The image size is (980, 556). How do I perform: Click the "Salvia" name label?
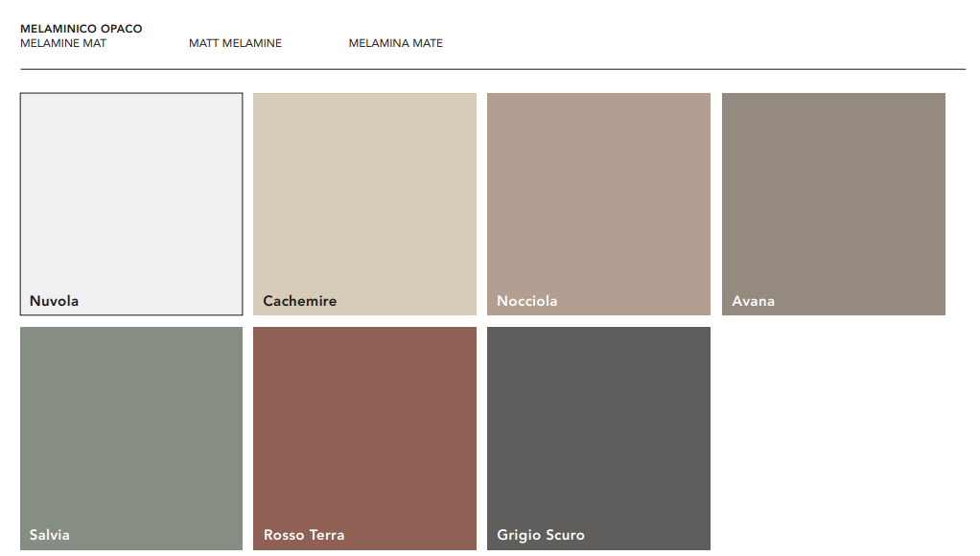click(x=49, y=535)
